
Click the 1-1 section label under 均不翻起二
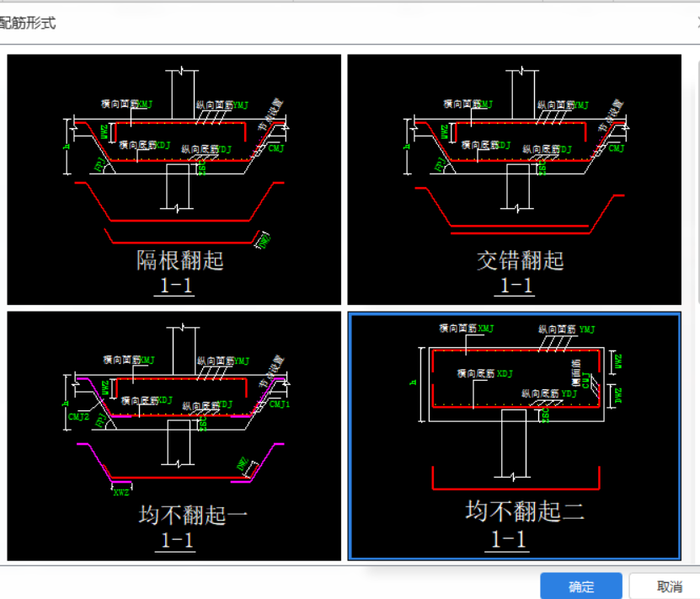pyautogui.click(x=508, y=538)
